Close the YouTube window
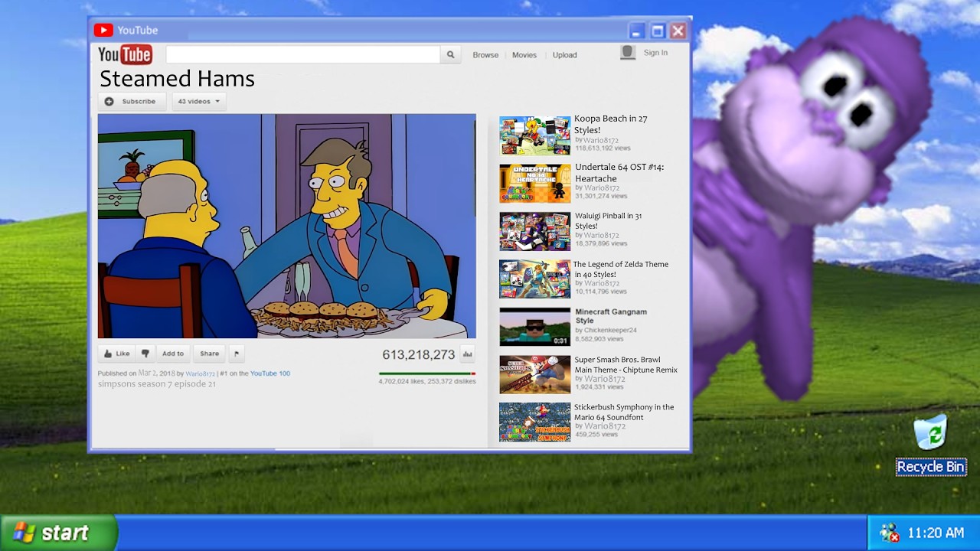 [x=678, y=31]
